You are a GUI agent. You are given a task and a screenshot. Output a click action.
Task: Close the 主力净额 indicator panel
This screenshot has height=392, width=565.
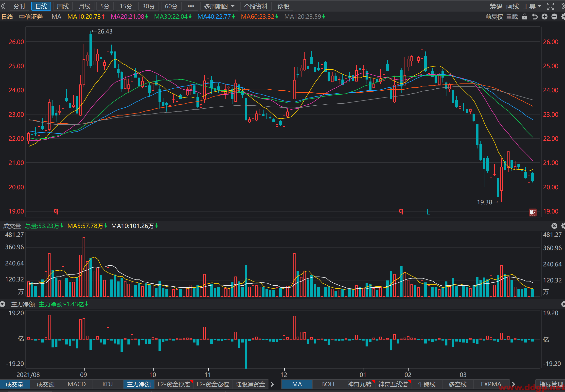[563, 304]
